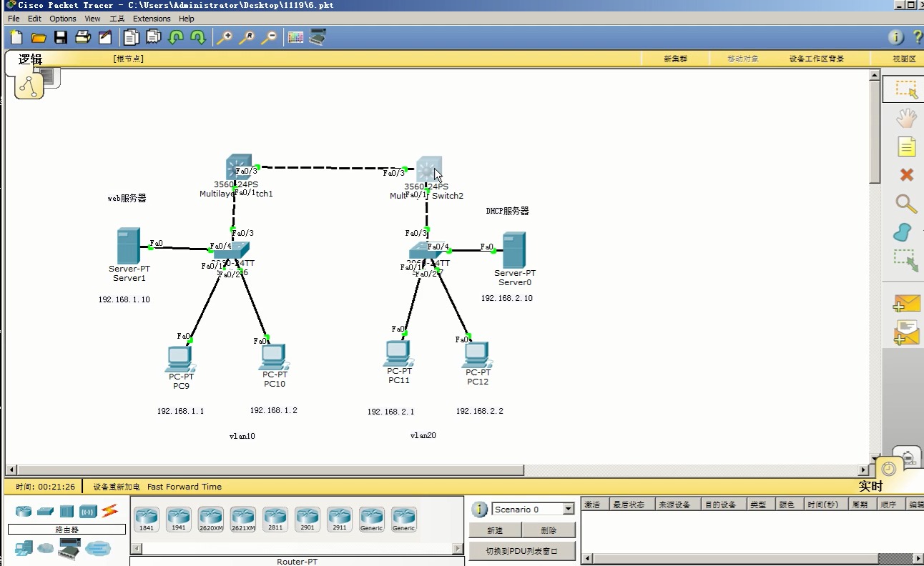Zoom out of the workspace
The image size is (924, 566).
[269, 38]
